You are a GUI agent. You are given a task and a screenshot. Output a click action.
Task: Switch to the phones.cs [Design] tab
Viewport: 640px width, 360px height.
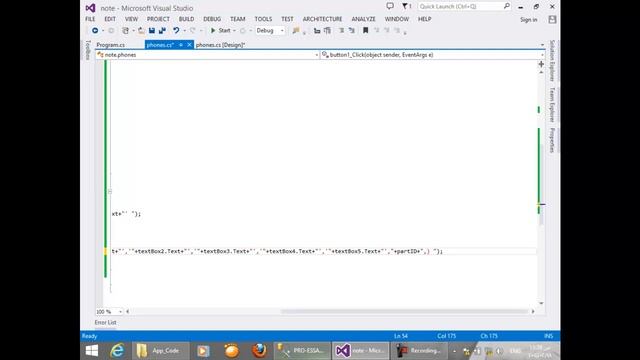220,45
